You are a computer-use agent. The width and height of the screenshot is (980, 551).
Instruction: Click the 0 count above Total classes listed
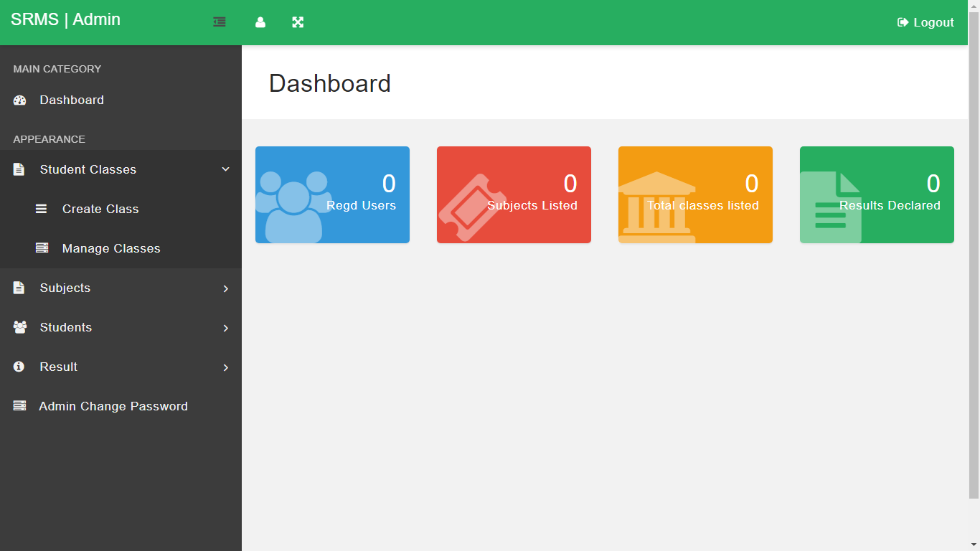coord(752,184)
